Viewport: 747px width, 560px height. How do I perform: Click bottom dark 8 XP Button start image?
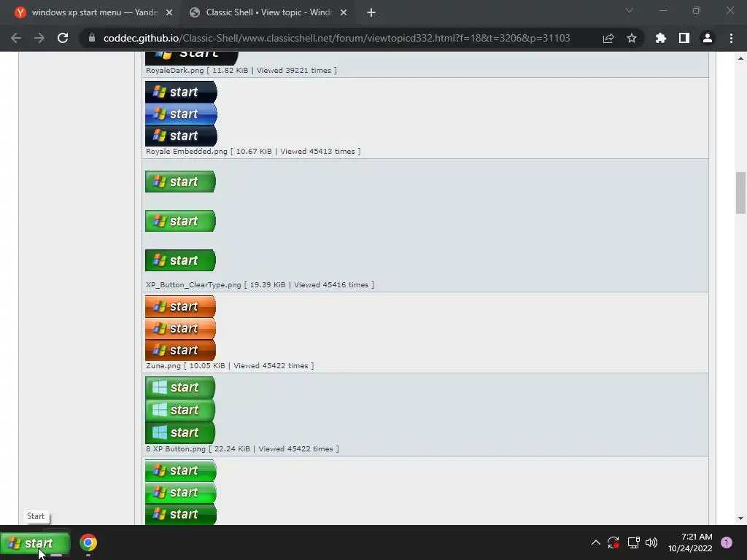coord(180,432)
